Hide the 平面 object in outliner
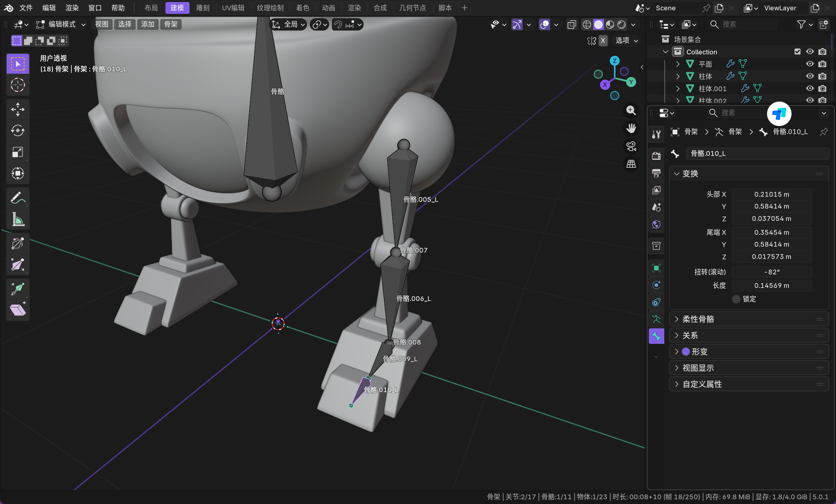Screen dimensions: 836x504 click(x=810, y=64)
